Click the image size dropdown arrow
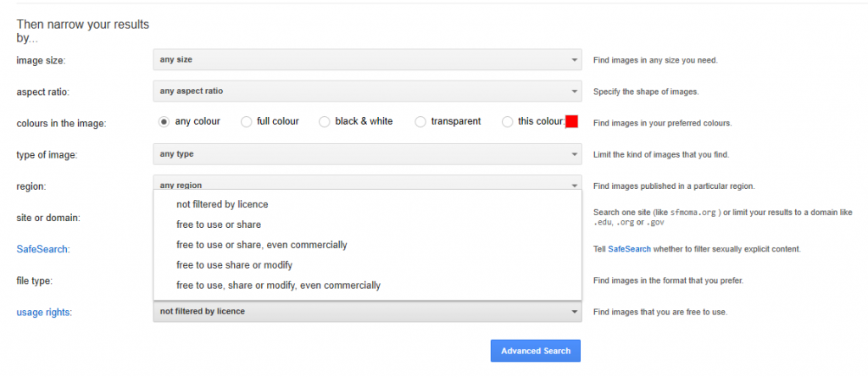This screenshot has width=868, height=377. [574, 59]
